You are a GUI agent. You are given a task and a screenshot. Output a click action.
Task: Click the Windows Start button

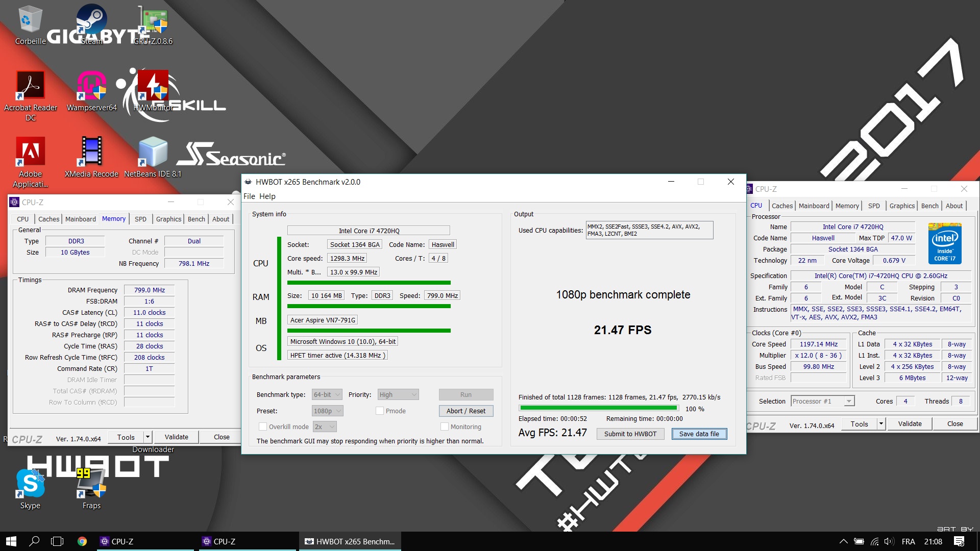[x=11, y=541]
